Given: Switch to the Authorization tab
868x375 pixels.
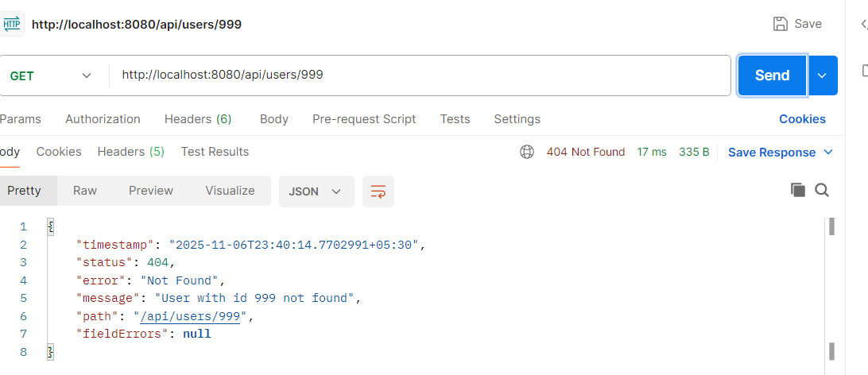Looking at the screenshot, I should coord(103,119).
